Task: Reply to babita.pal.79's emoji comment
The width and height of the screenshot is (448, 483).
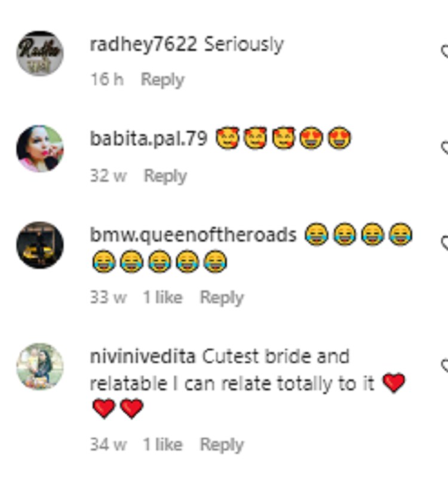Action: [x=165, y=176]
